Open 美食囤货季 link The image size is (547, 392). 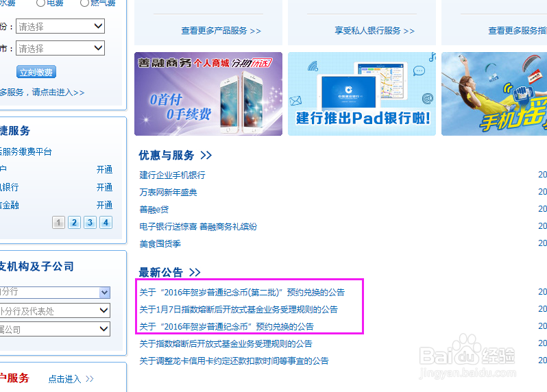tap(160, 244)
